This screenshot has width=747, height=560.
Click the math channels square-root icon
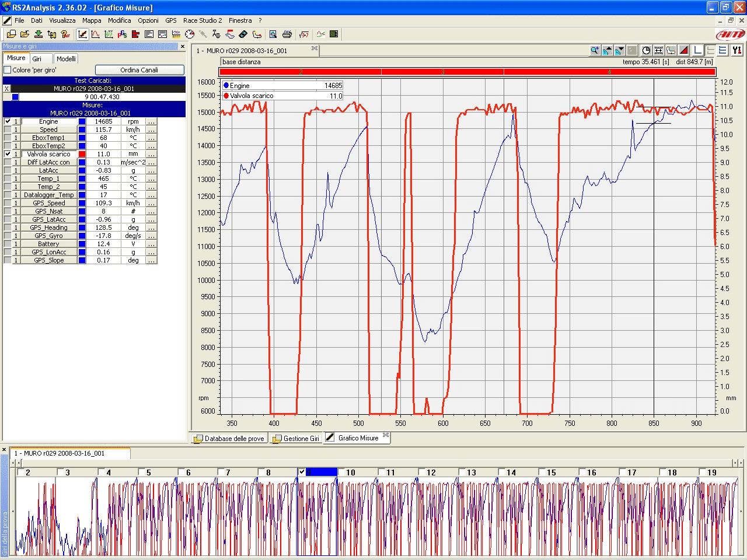click(x=304, y=34)
